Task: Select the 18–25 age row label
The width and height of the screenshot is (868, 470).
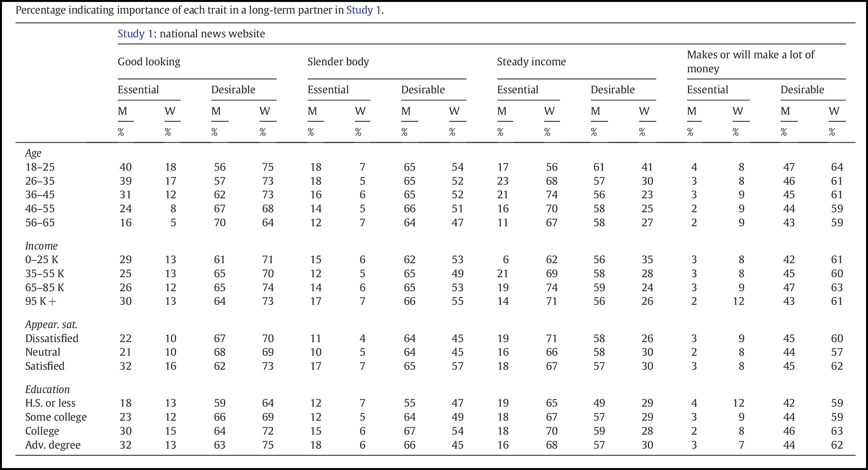Action: tap(40, 167)
